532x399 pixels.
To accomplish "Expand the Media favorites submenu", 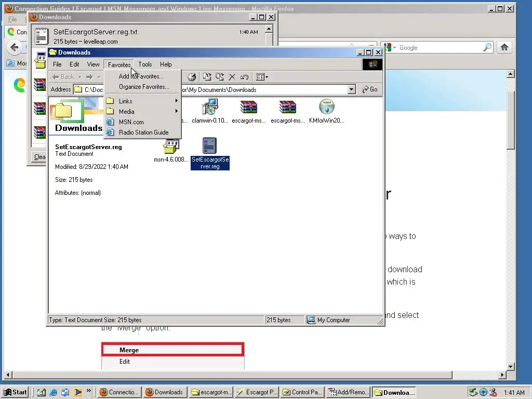I will click(x=142, y=112).
